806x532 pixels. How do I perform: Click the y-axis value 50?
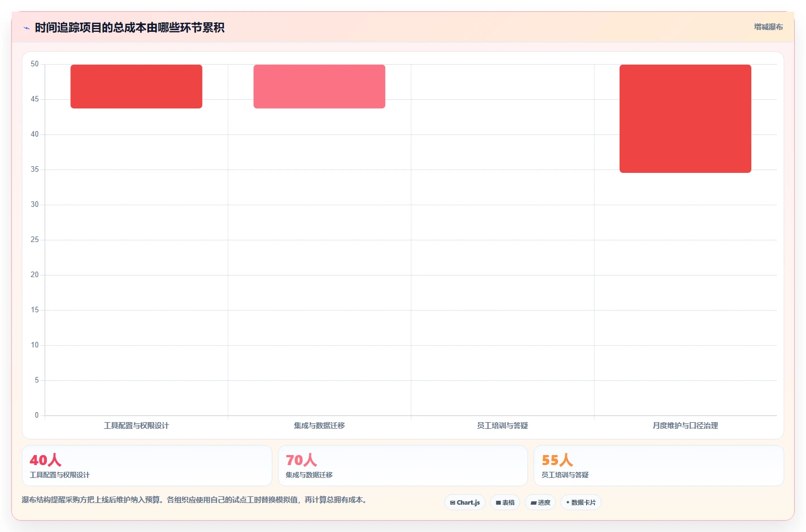click(35, 64)
